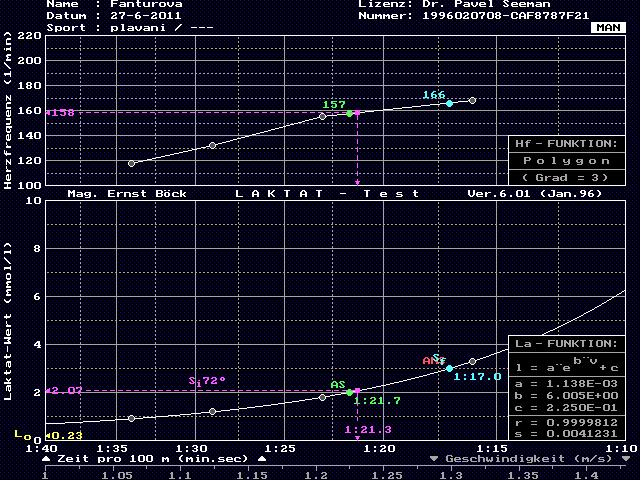Click the Grad = 3 value
Image resolution: width=641 pixels, height=483 pixels.
coord(566,177)
